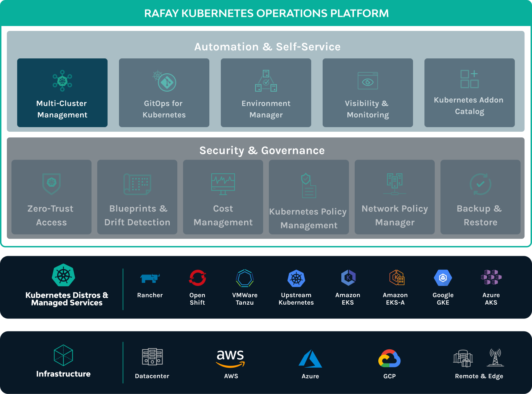
Task: Click the Automation & Self-Service heading
Action: click(267, 47)
